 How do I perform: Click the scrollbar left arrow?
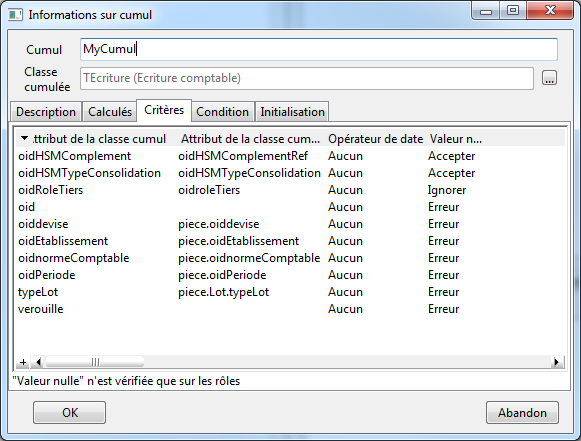[x=38, y=362]
